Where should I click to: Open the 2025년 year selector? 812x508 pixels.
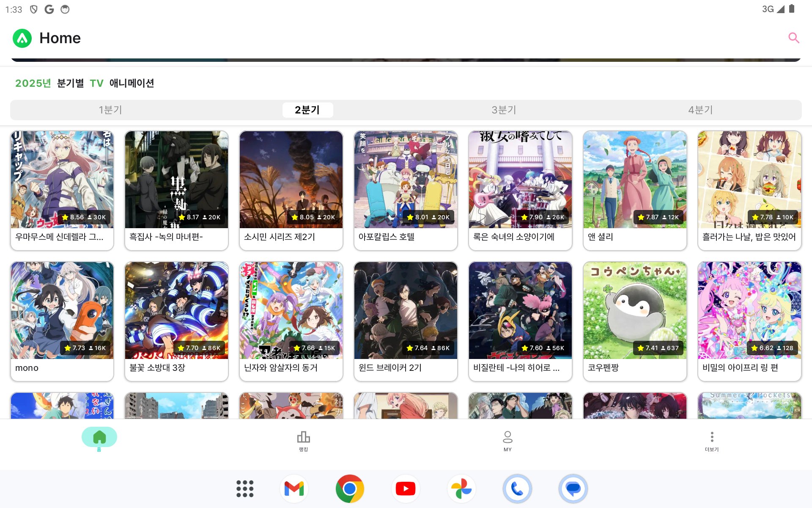point(33,83)
